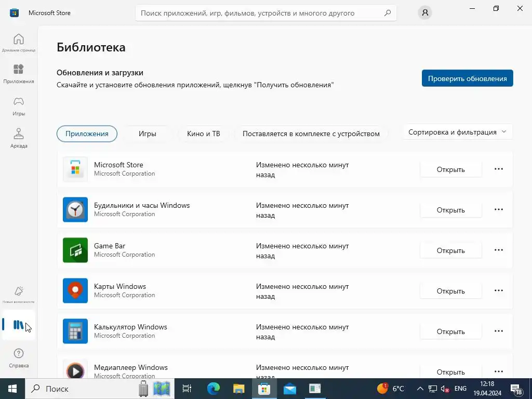
Task: Open Калькулятор Windows with Открыть button
Action: (450, 331)
